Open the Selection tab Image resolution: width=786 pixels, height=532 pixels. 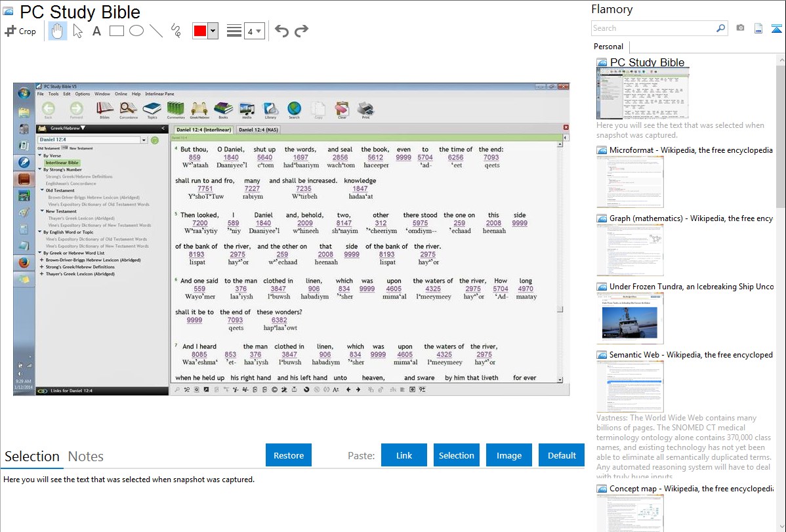32,457
